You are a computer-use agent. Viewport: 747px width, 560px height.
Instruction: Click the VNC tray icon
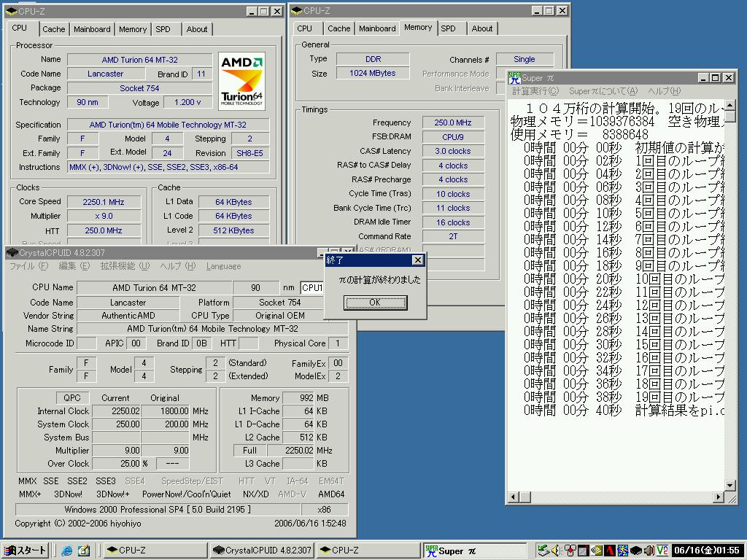[662, 551]
